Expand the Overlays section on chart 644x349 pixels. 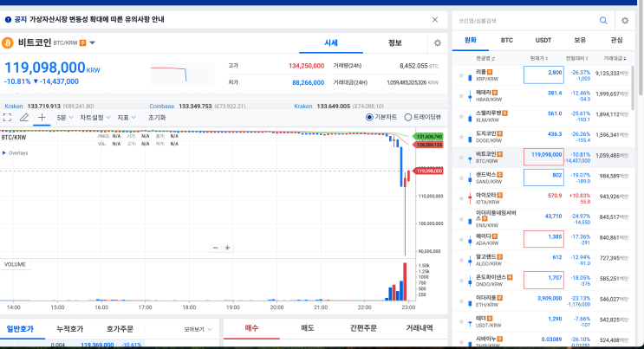coord(16,152)
